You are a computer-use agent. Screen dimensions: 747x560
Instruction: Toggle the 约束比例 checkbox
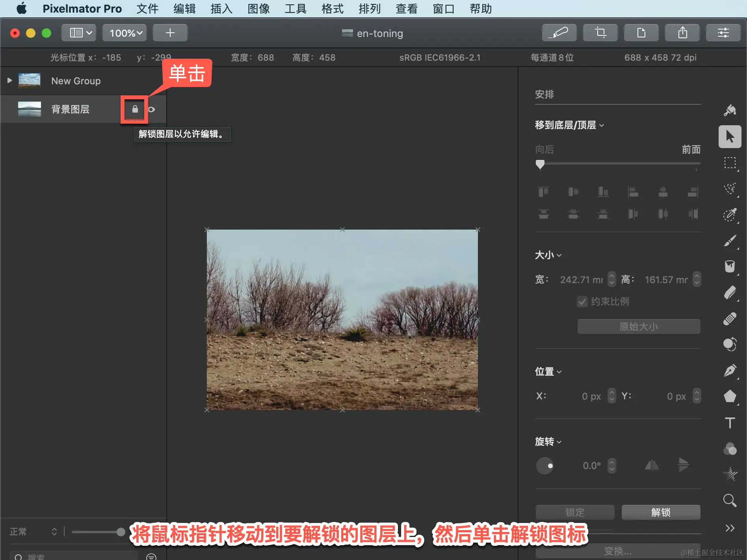(582, 302)
